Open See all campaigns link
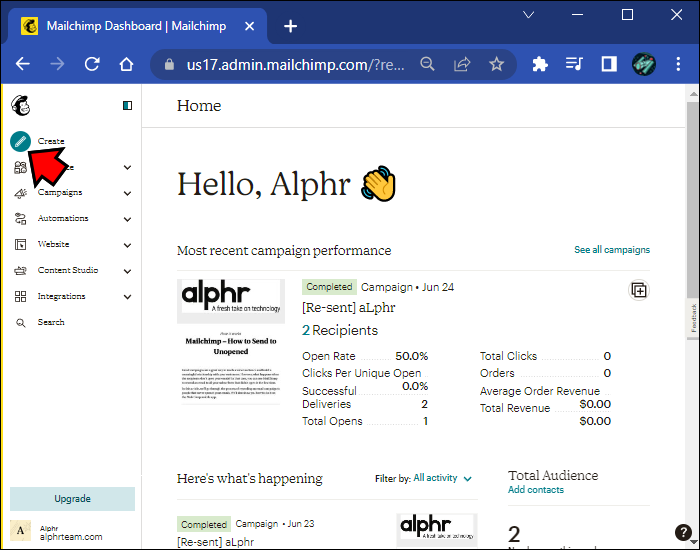 [x=612, y=250]
